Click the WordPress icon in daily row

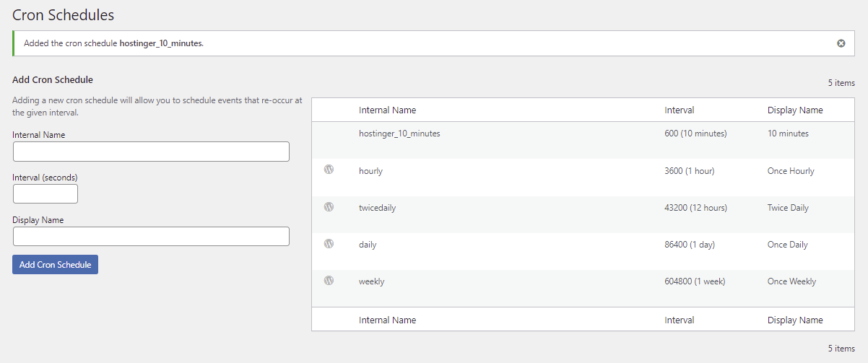pyautogui.click(x=329, y=244)
